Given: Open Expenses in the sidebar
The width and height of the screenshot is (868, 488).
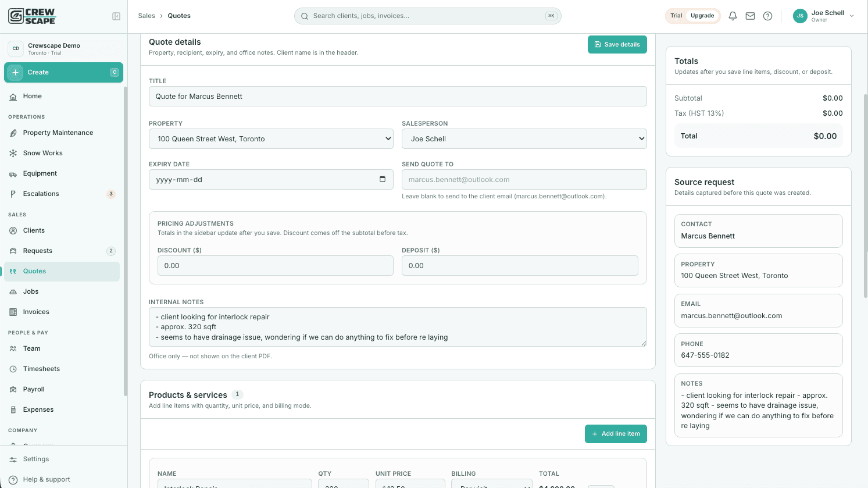Looking at the screenshot, I should point(62,410).
